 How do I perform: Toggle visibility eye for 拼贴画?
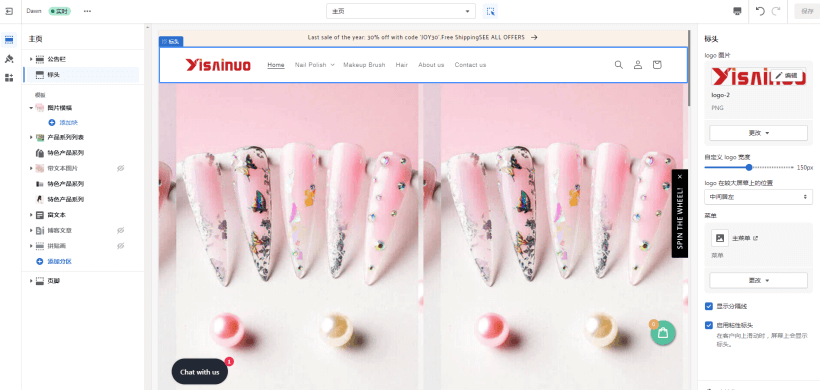pos(120,246)
